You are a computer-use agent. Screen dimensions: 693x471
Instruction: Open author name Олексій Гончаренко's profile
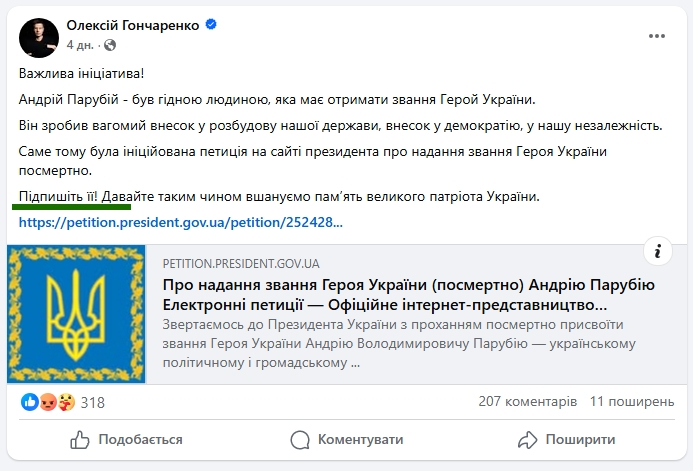[130, 25]
